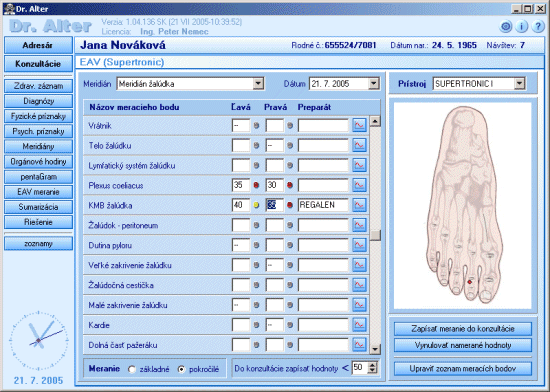
Task: Open the Dátum date dropdown
Action: [x=374, y=83]
